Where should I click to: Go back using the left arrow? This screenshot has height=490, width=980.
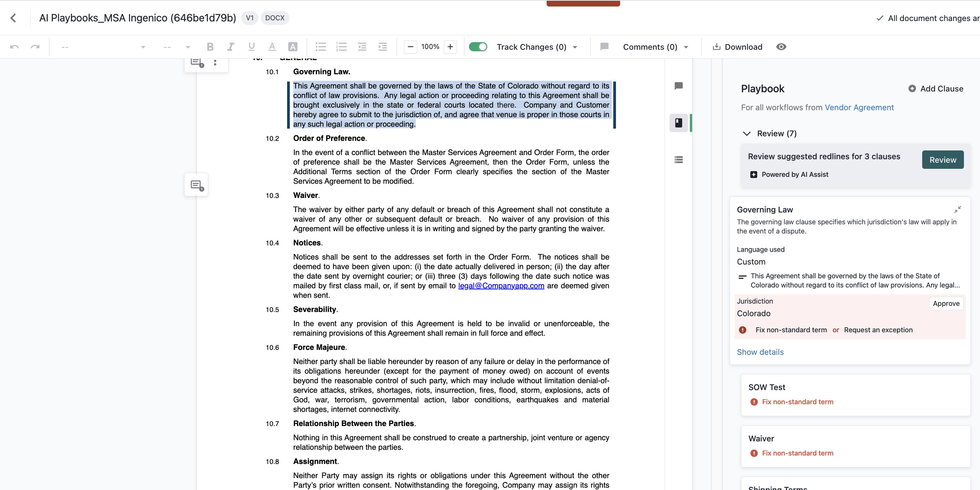pyautogui.click(x=14, y=18)
